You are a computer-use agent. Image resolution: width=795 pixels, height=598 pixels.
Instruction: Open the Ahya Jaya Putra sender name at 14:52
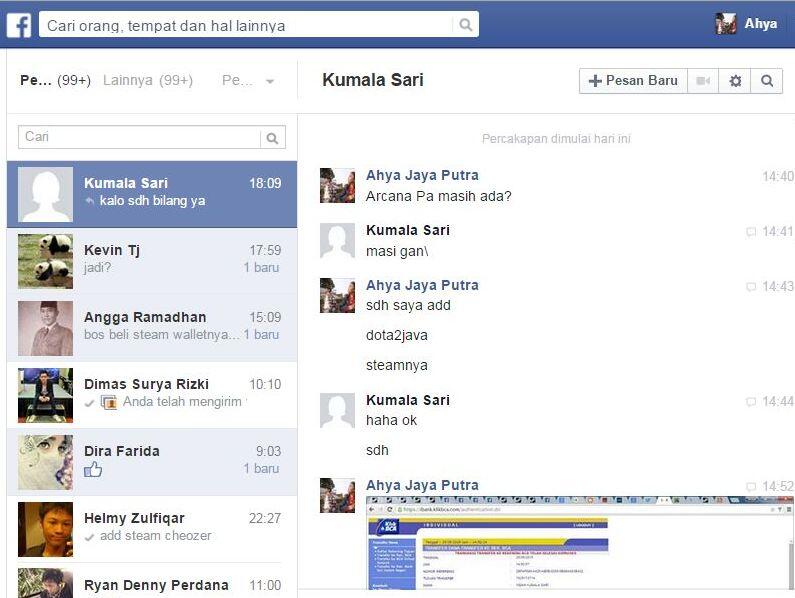pos(422,485)
